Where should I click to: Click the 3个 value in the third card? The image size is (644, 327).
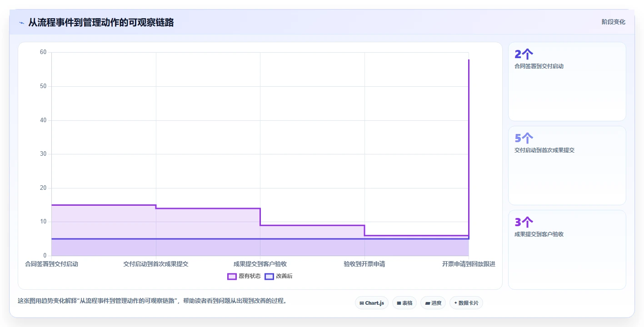[524, 223]
